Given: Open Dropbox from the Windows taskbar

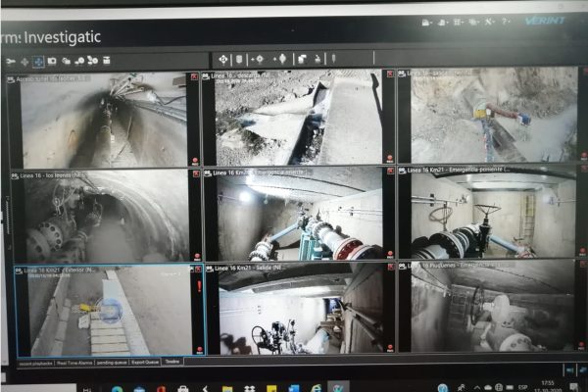Looking at the screenshot, I should (x=247, y=386).
